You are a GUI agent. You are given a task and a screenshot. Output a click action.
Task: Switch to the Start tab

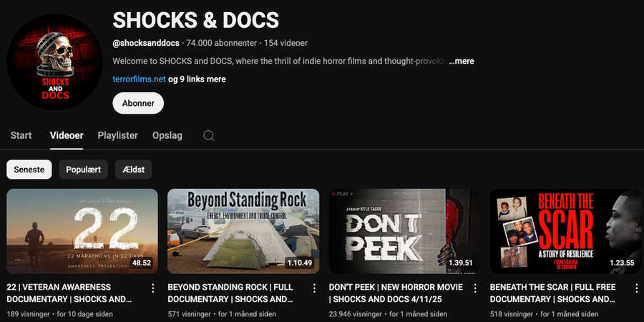pyautogui.click(x=21, y=135)
